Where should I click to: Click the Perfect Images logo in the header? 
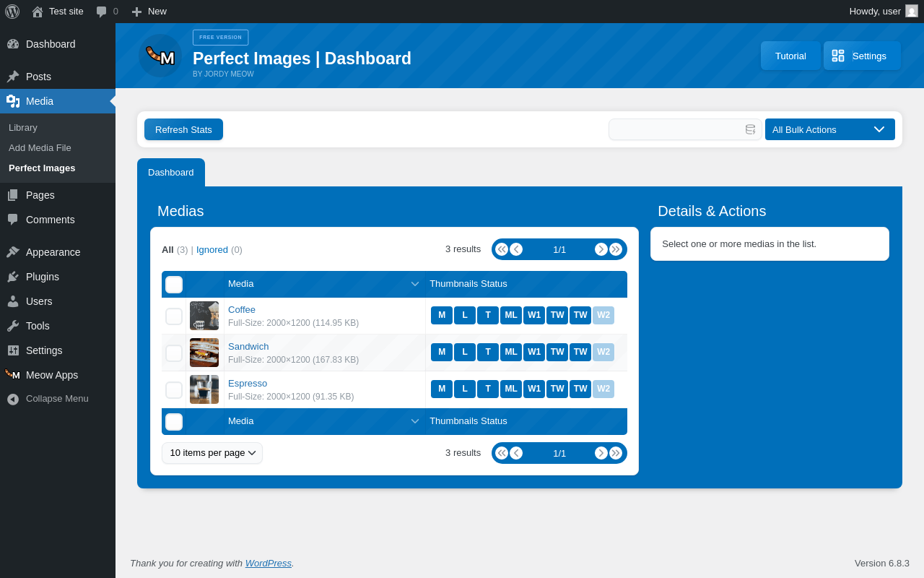tap(160, 56)
